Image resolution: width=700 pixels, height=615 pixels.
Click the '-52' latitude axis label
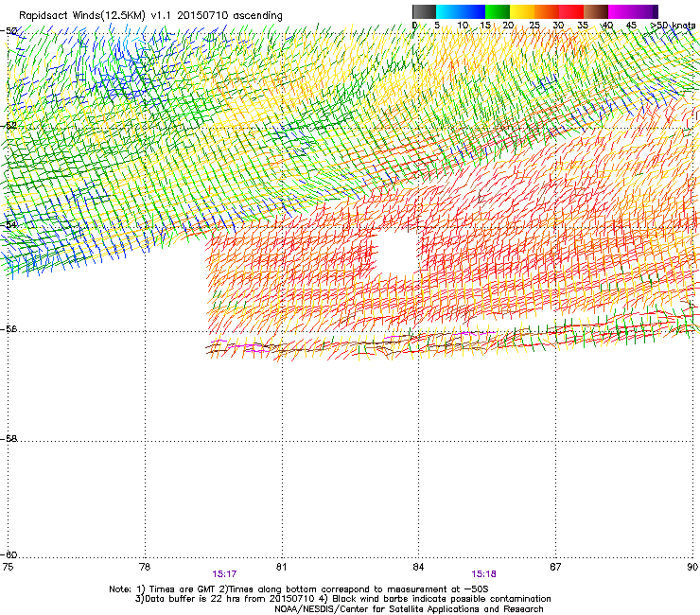[x=9, y=126]
